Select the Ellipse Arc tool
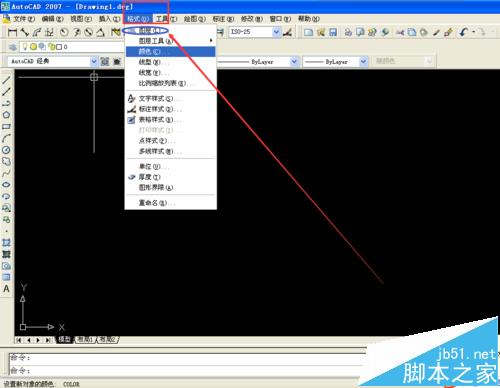This screenshot has height=388, width=500. click(x=6, y=196)
